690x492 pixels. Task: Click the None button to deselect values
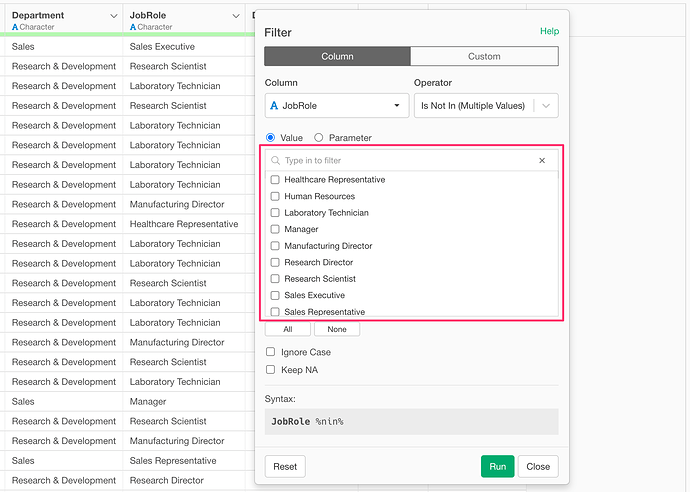337,329
